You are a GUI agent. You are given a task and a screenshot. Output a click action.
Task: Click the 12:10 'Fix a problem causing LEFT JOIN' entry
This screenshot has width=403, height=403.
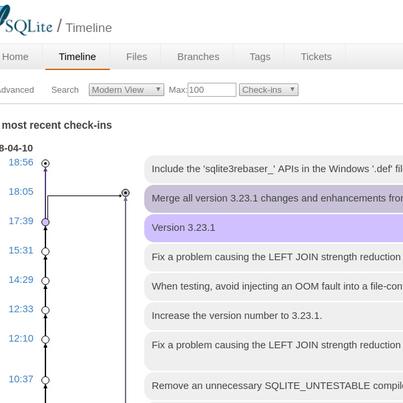(x=274, y=351)
